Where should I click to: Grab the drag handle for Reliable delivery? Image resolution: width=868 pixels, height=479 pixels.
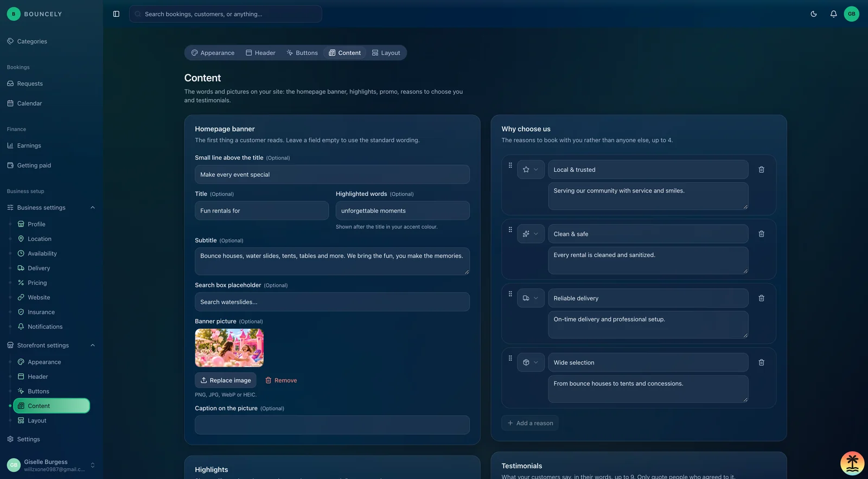pyautogui.click(x=510, y=294)
